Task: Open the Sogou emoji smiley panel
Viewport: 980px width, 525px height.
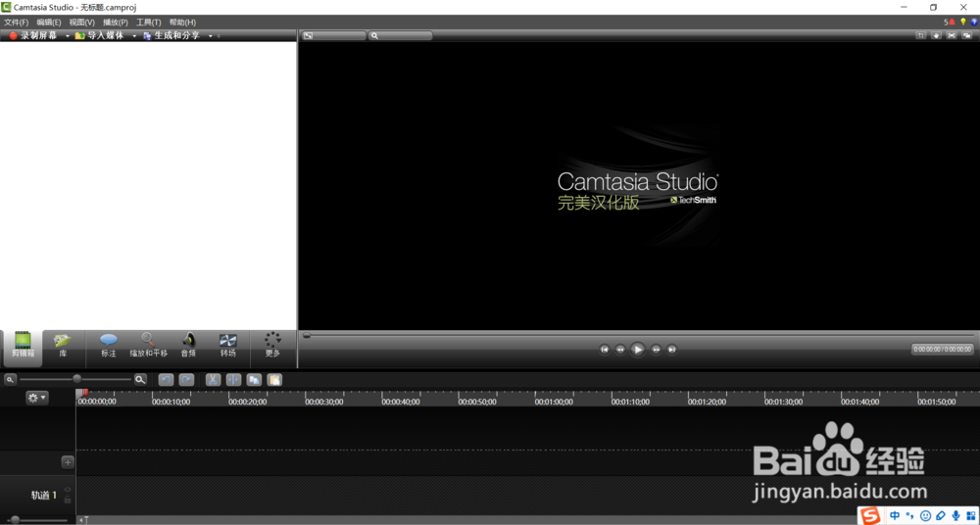Action: coord(926,515)
